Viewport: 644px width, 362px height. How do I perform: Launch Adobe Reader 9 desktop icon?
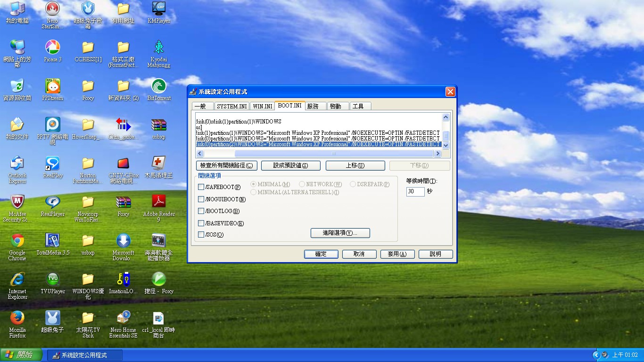click(159, 208)
